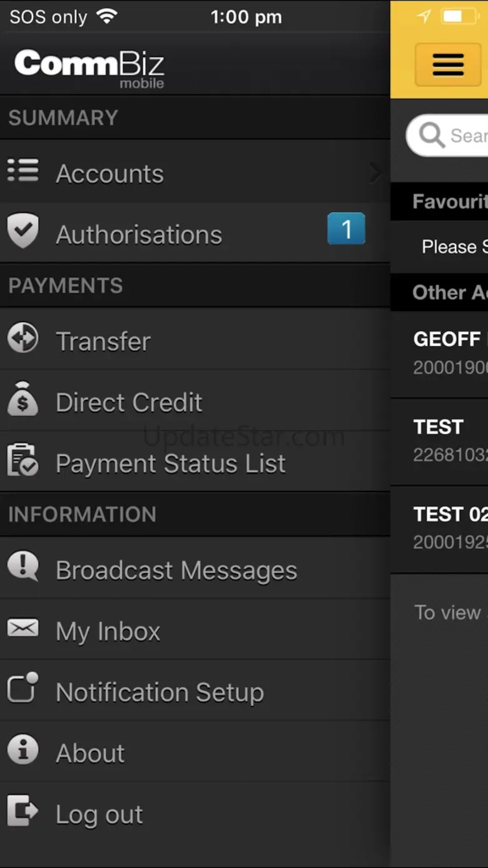Tap the Direct Credit money bag icon

[x=23, y=399]
